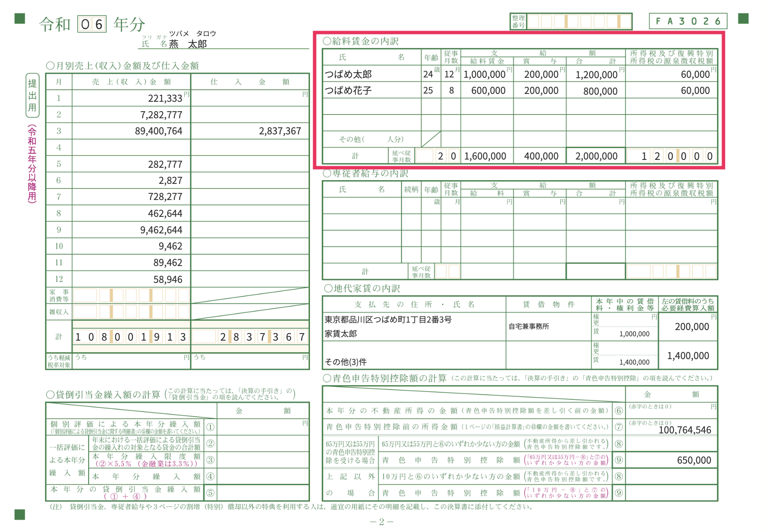Click empty field for item ⑥
This screenshot has height=532, width=769.
671,411
